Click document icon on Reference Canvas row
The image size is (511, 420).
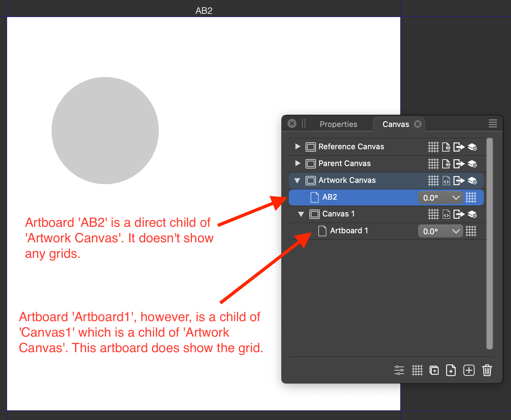pyautogui.click(x=446, y=147)
